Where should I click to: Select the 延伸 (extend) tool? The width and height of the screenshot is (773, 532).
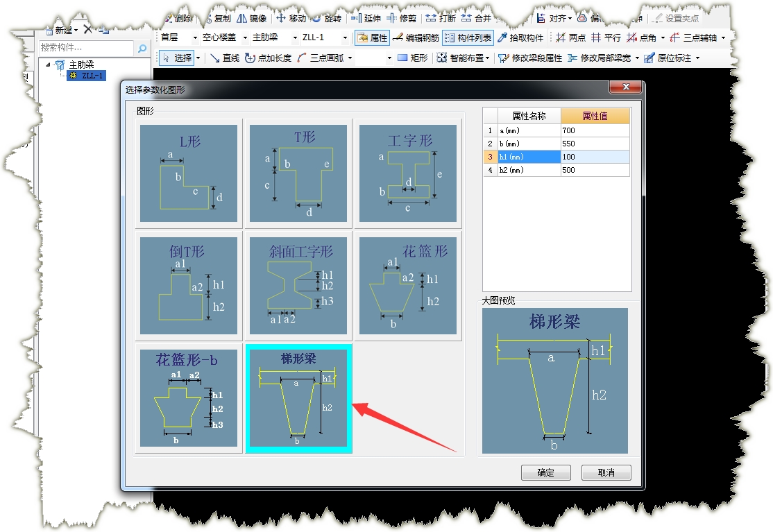[366, 18]
